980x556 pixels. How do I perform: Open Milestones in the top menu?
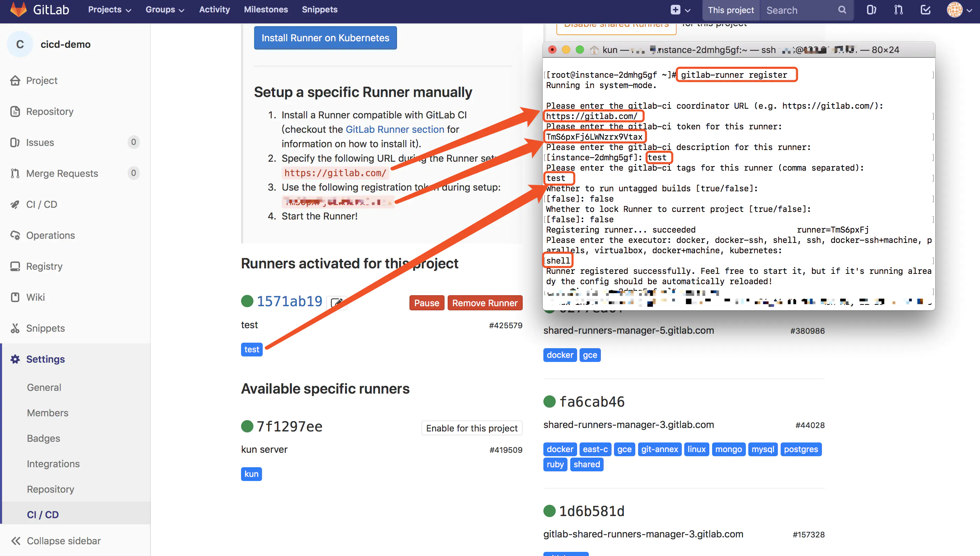tap(265, 10)
